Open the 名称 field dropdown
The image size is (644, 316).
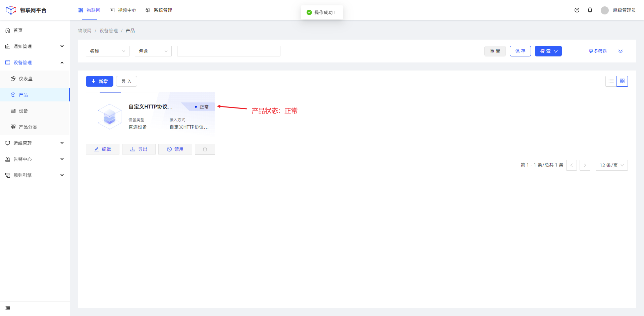click(x=108, y=51)
